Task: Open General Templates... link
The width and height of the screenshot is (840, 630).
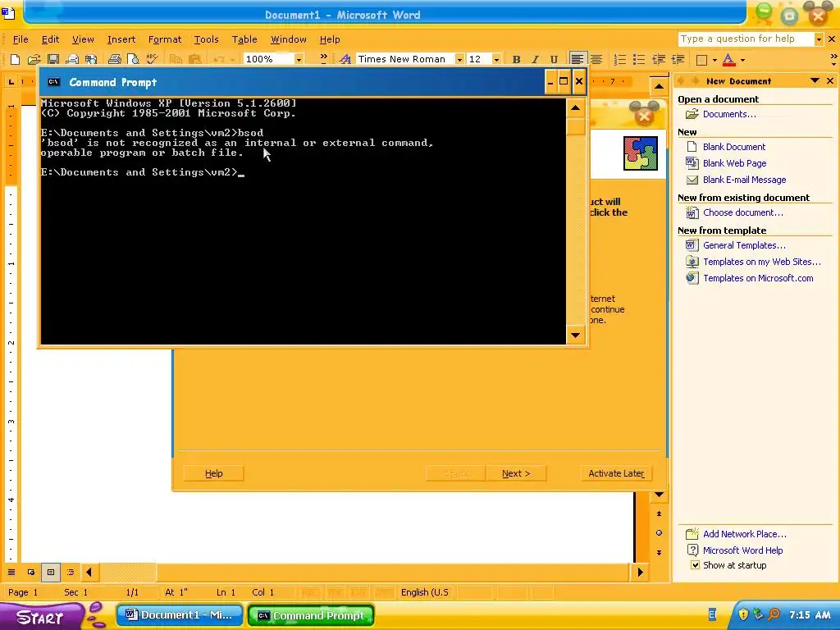Action: click(744, 245)
